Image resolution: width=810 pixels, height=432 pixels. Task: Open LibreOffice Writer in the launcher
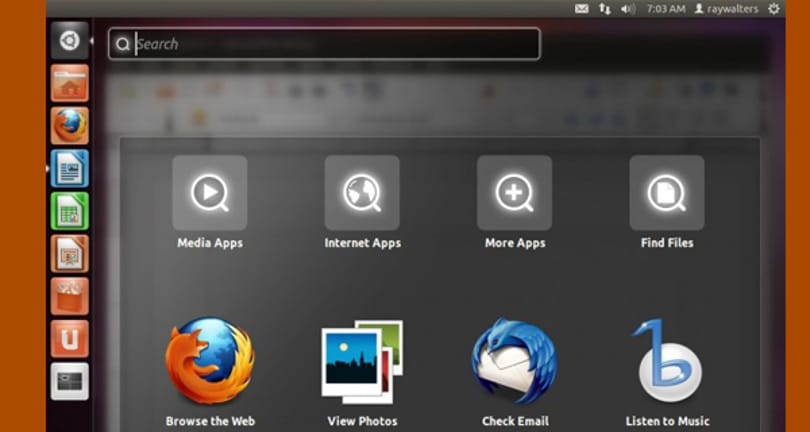pyautogui.click(x=70, y=168)
